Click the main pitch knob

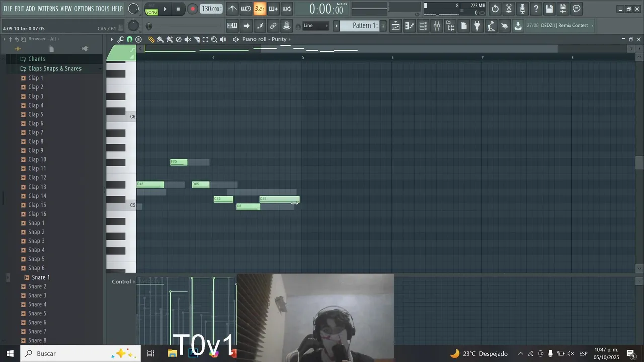pos(133,26)
